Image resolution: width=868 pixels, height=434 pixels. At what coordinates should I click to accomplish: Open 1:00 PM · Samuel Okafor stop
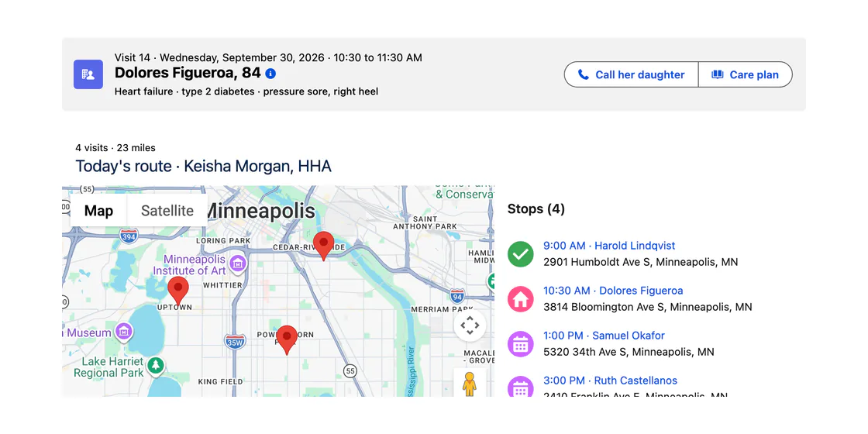[604, 336]
